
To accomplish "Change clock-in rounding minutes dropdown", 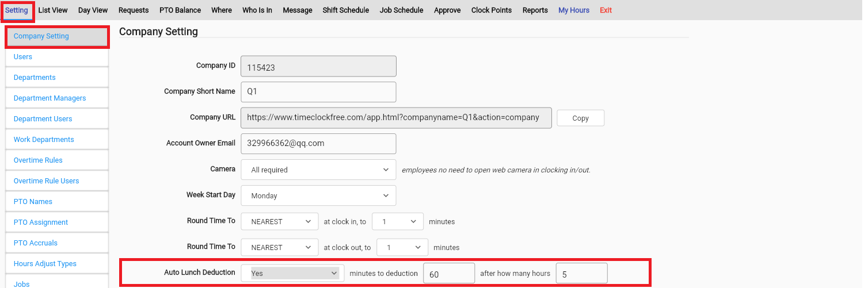I will [x=398, y=221].
